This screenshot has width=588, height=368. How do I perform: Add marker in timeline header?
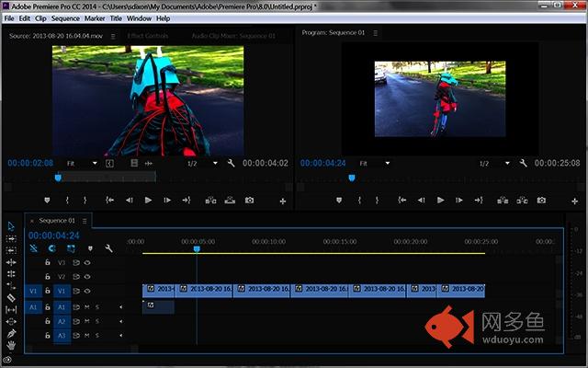(90, 248)
